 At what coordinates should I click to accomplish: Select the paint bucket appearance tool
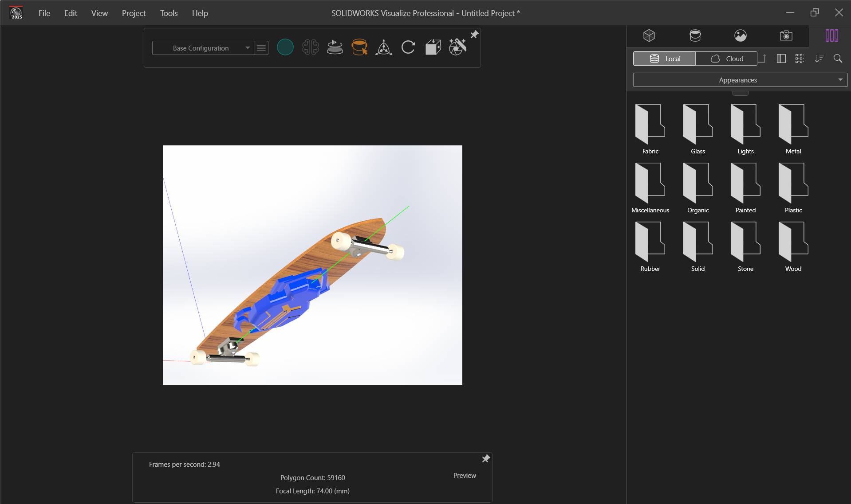(x=360, y=47)
